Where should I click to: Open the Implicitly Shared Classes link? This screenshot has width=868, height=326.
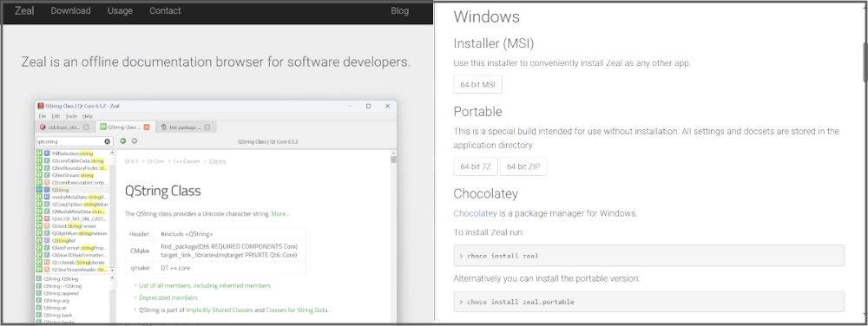tap(220, 310)
